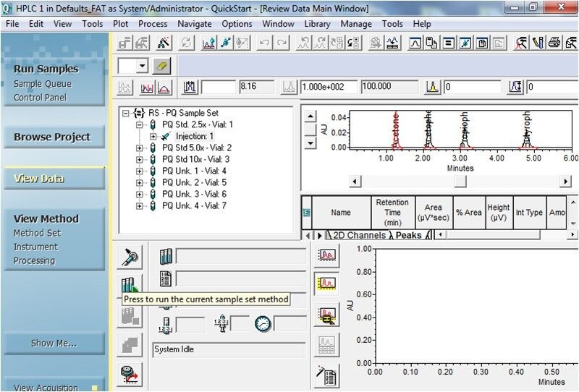
Task: Expand PQ Unk. 2 - Vial: 5
Action: 139,183
